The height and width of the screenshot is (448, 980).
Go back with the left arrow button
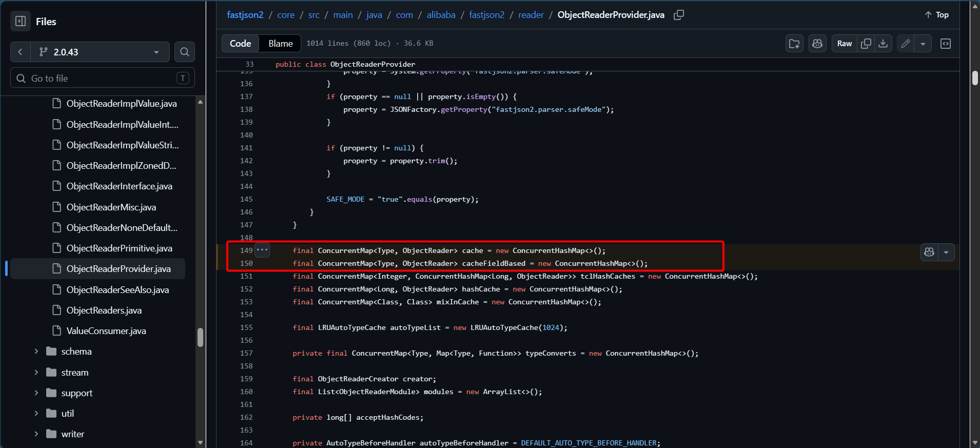(x=21, y=52)
